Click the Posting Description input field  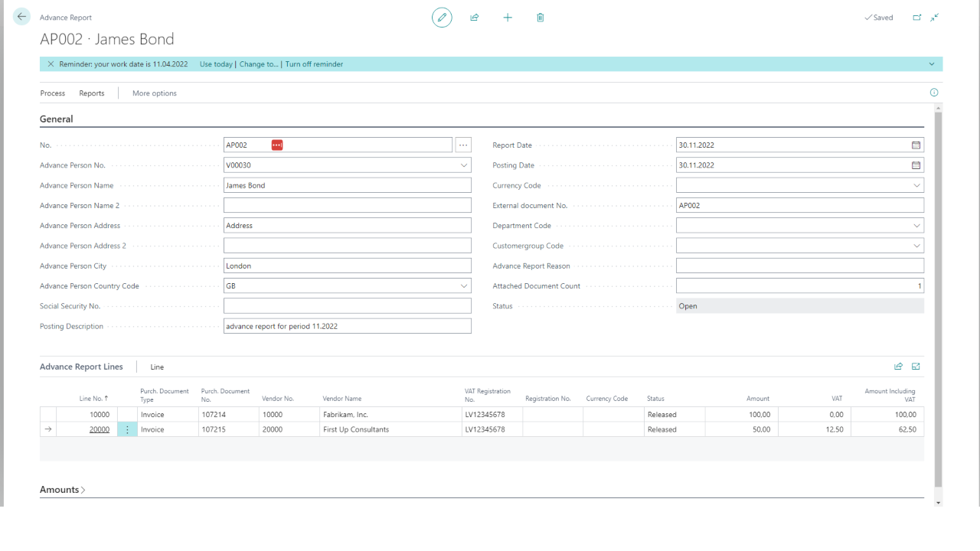[347, 326]
